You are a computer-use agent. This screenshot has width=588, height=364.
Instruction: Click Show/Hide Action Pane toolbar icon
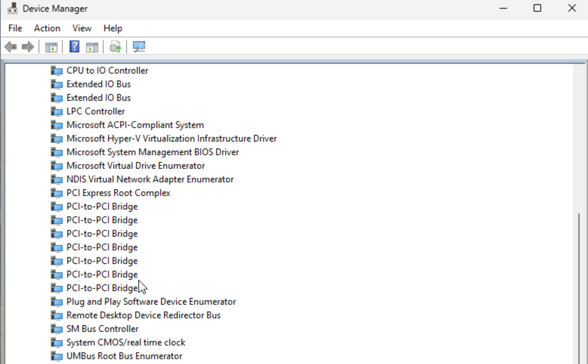[x=92, y=47]
